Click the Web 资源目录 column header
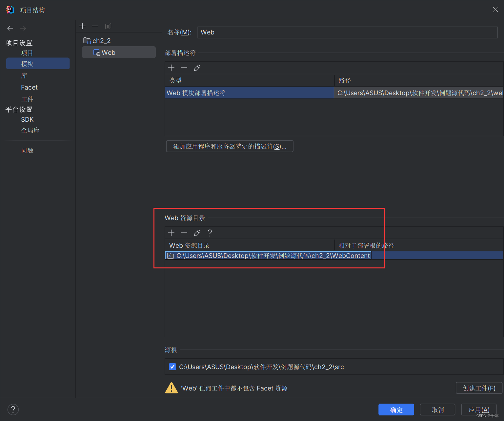Viewport: 504px width, 421px height. pyautogui.click(x=249, y=245)
